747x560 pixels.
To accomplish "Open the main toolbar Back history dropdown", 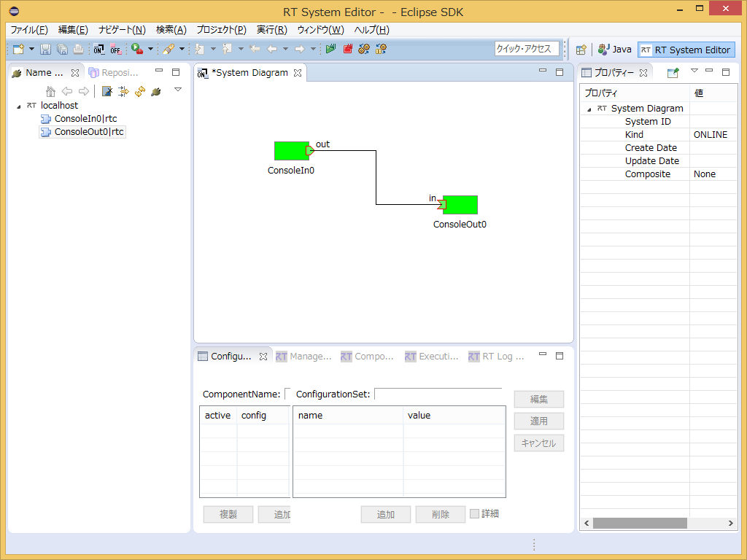I will tap(285, 49).
